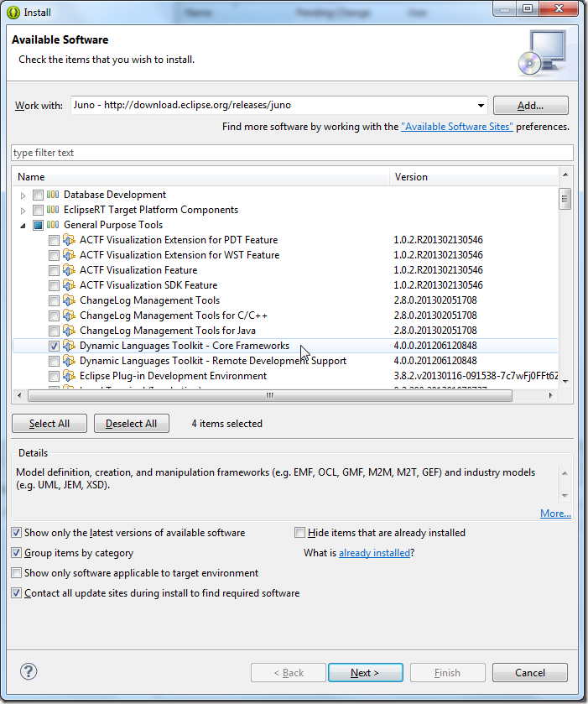
Task: Check Eclipse Plug-in Development Environment checkbox
Action: [x=54, y=377]
